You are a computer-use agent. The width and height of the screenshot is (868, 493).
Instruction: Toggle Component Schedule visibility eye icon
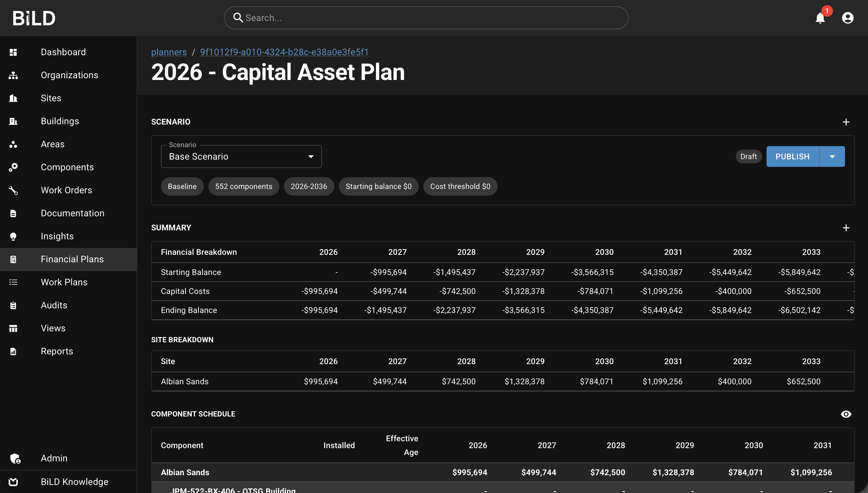[x=846, y=414]
